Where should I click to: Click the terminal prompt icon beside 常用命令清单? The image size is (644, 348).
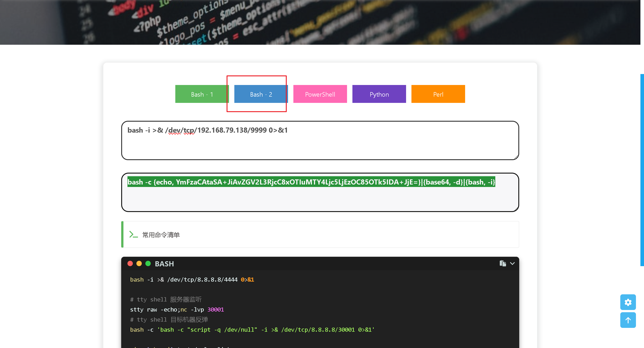[133, 235]
